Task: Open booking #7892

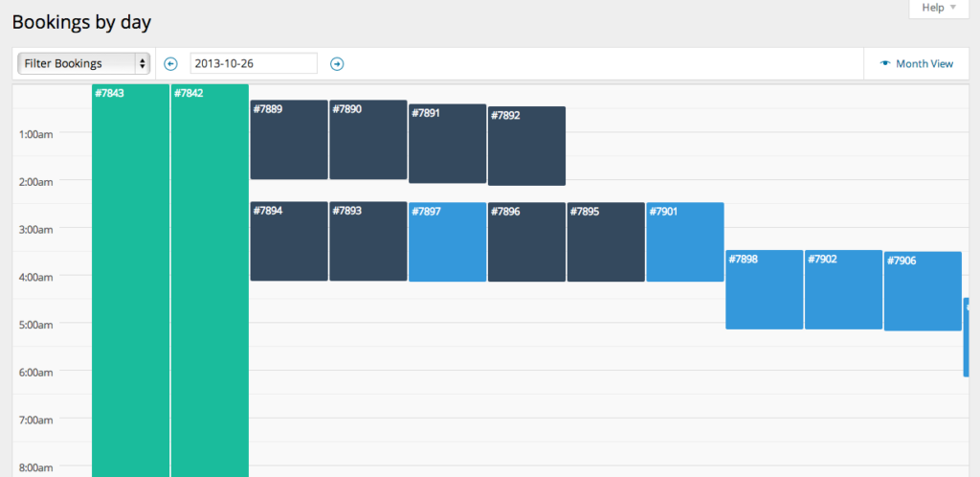Action: pos(526,146)
